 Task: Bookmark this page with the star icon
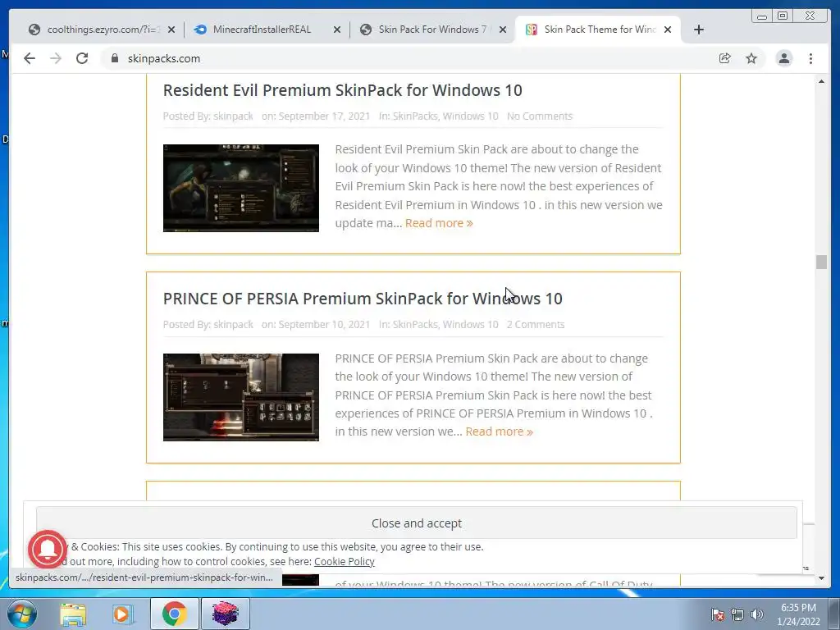click(751, 58)
